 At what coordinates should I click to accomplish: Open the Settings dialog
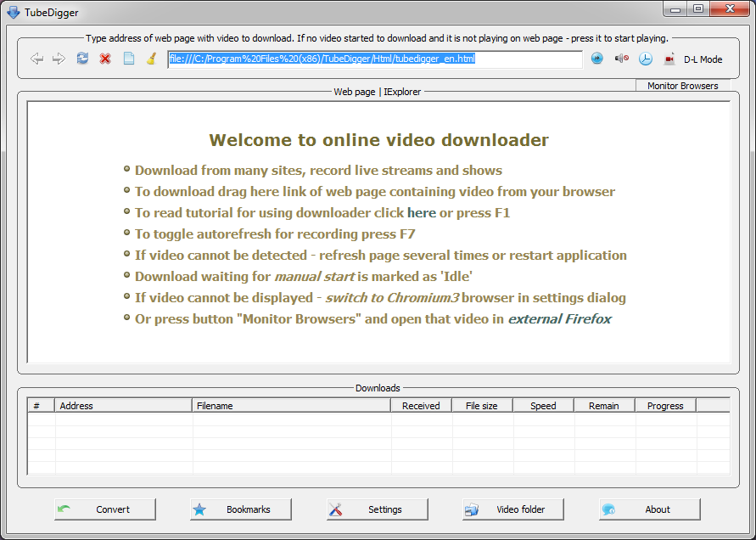(377, 509)
